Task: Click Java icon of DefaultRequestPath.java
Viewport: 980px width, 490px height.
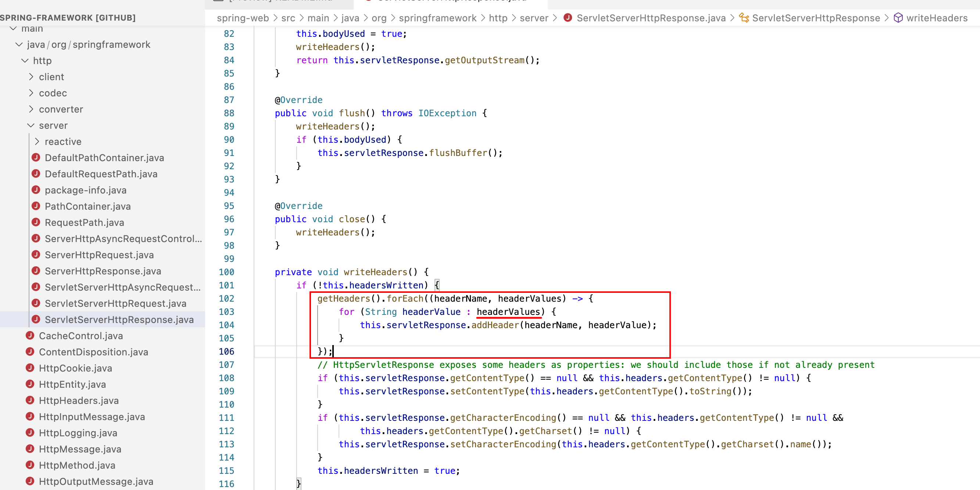Action: tap(36, 174)
